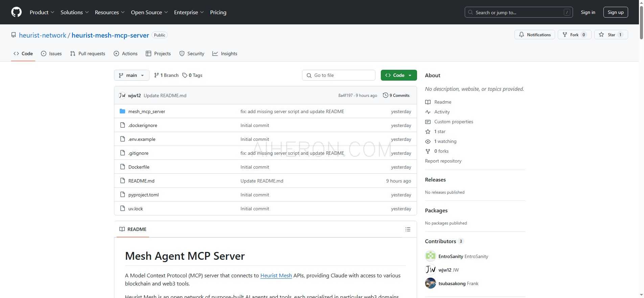This screenshot has width=644, height=298.
Task: Expand the Open Source menu
Action: pos(149,12)
